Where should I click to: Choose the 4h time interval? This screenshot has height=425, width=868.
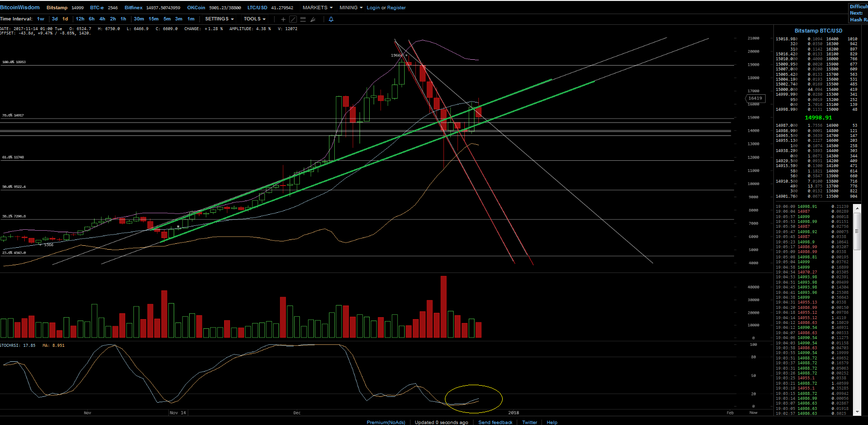coord(102,19)
